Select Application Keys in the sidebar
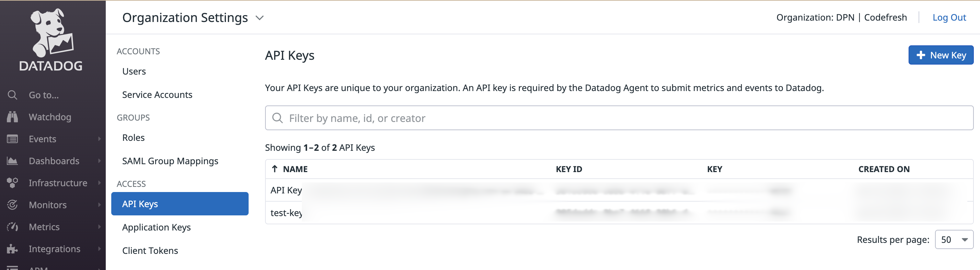Image resolution: width=980 pixels, height=270 pixels. click(156, 227)
